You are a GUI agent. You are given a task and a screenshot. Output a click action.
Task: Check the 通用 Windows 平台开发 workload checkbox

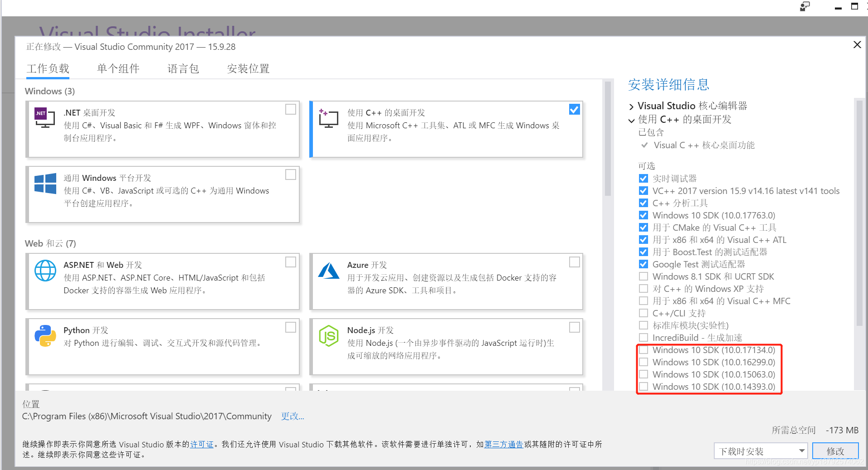click(291, 174)
